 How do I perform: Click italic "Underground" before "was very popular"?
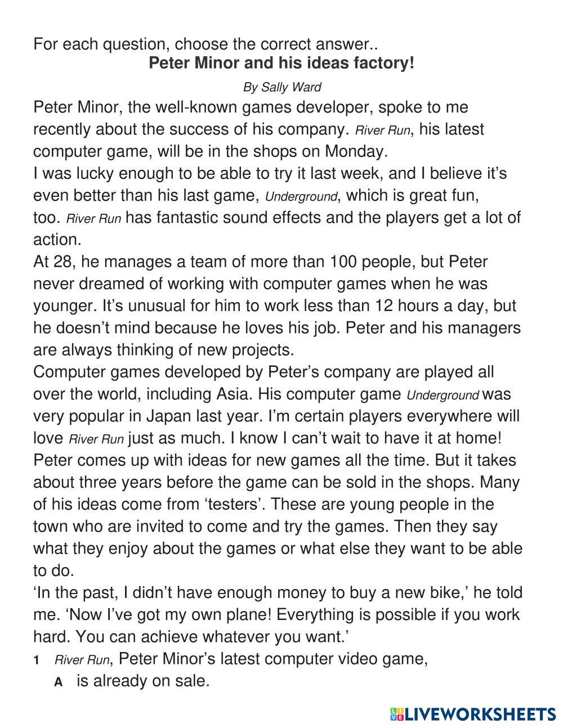click(443, 396)
